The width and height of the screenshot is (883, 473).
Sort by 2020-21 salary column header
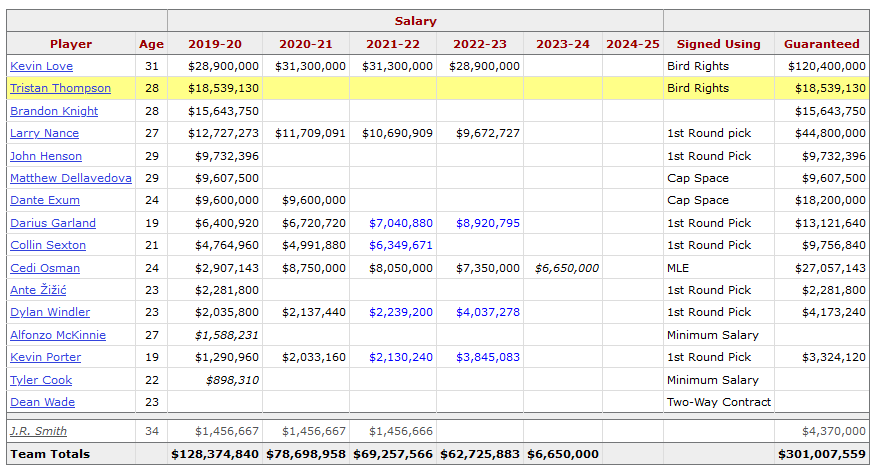[306, 44]
